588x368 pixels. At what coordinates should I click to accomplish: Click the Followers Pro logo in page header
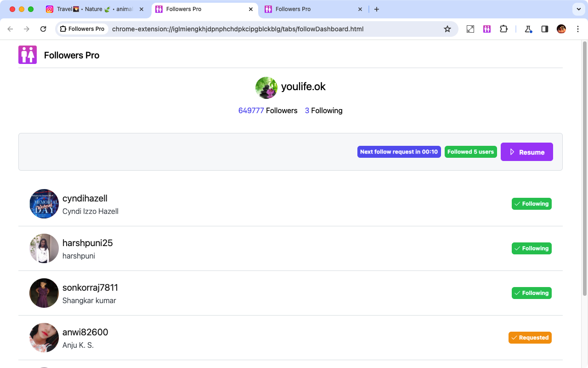tap(27, 54)
